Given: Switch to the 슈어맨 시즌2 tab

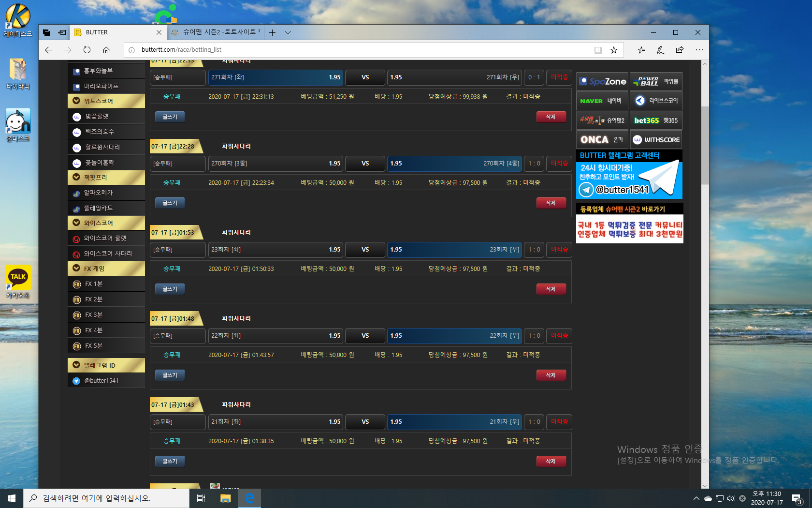Looking at the screenshot, I should [216, 32].
